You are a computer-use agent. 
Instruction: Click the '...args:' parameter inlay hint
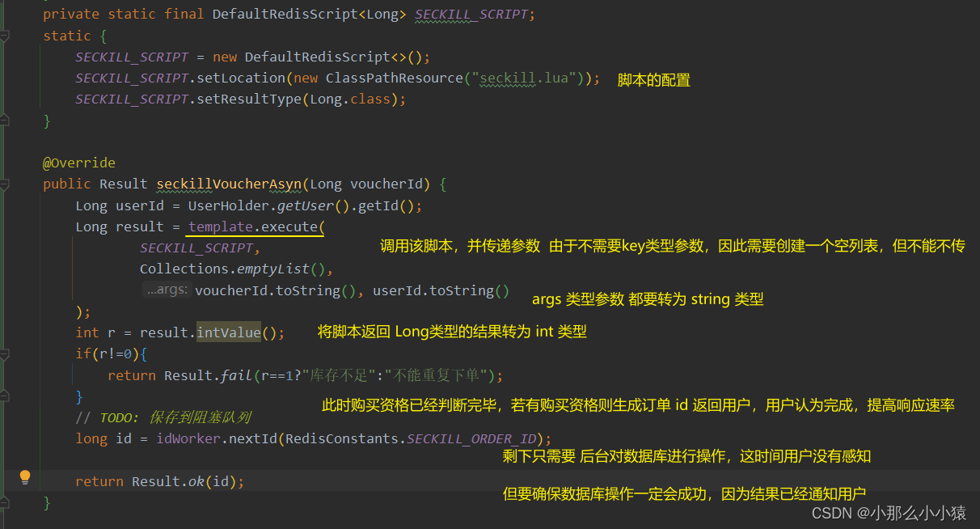point(166,290)
